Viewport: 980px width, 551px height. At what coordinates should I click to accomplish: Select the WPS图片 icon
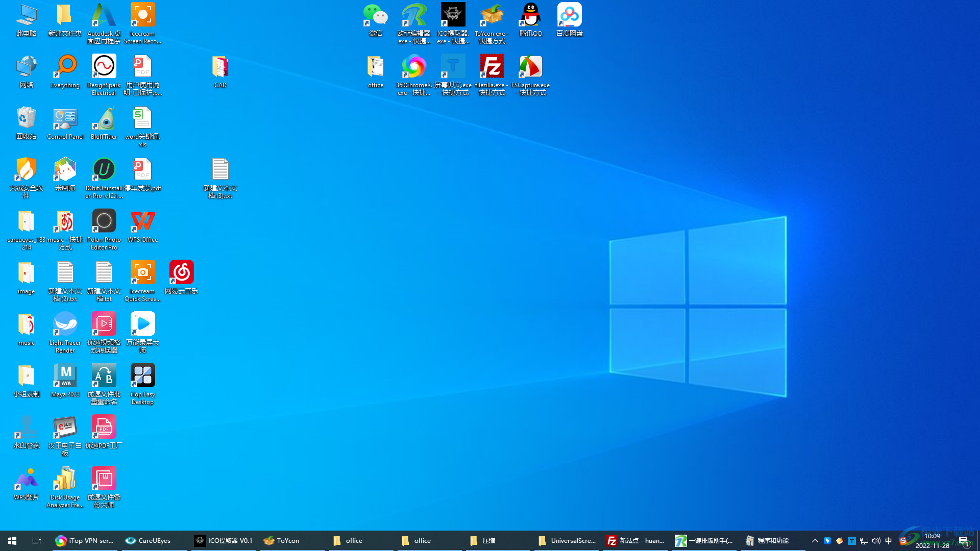pos(26,484)
